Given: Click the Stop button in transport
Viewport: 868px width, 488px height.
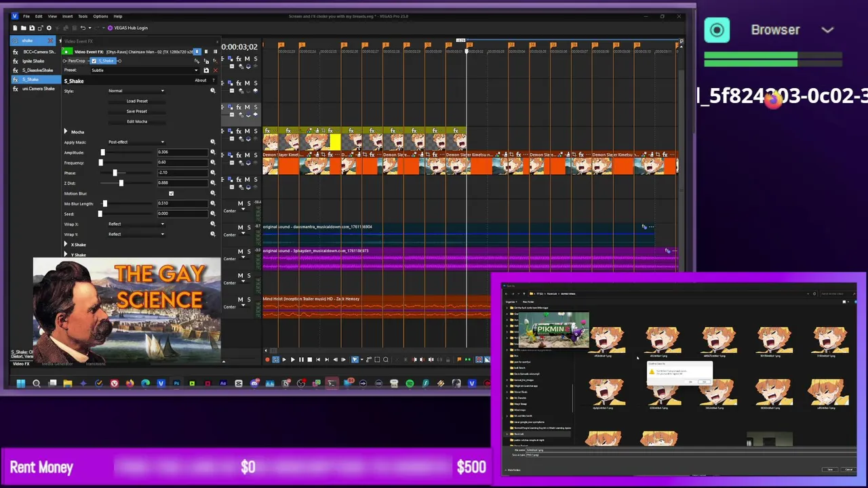Looking at the screenshot, I should point(309,359).
